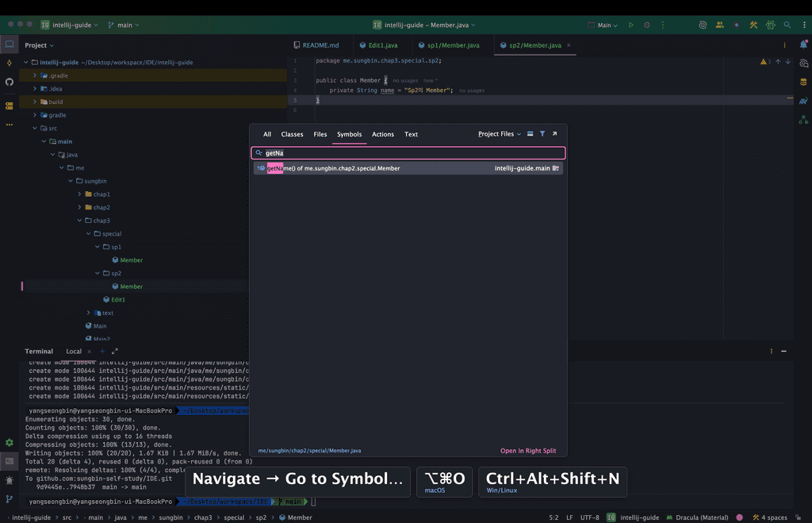Open the Git branch tool window icon

coord(10,499)
